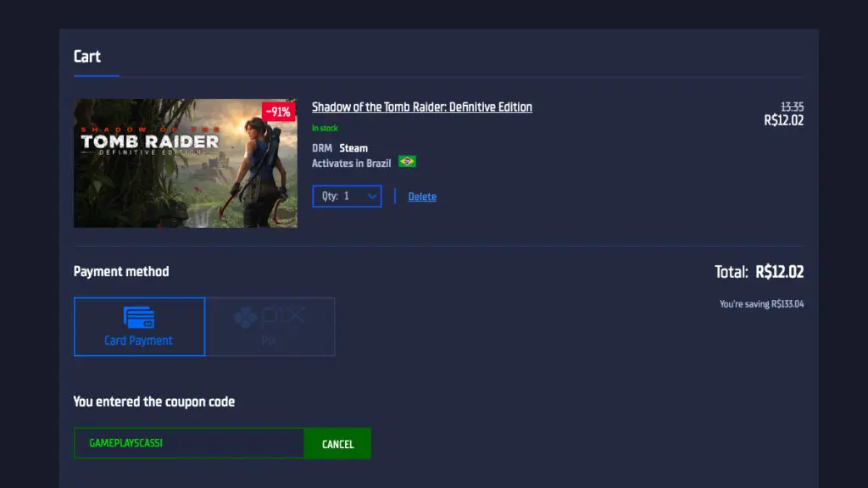Click the red -91% discount badge
The width and height of the screenshot is (868, 488).
(x=278, y=112)
